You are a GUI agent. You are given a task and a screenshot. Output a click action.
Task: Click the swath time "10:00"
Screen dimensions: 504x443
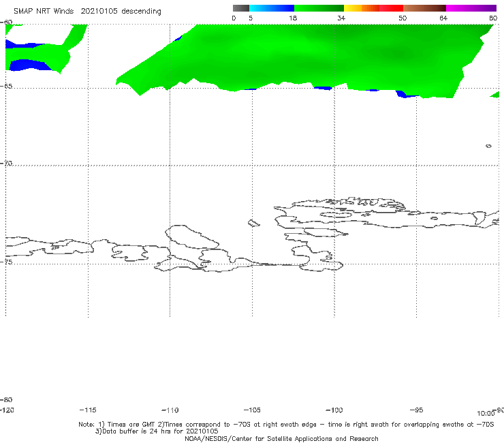coord(486,414)
